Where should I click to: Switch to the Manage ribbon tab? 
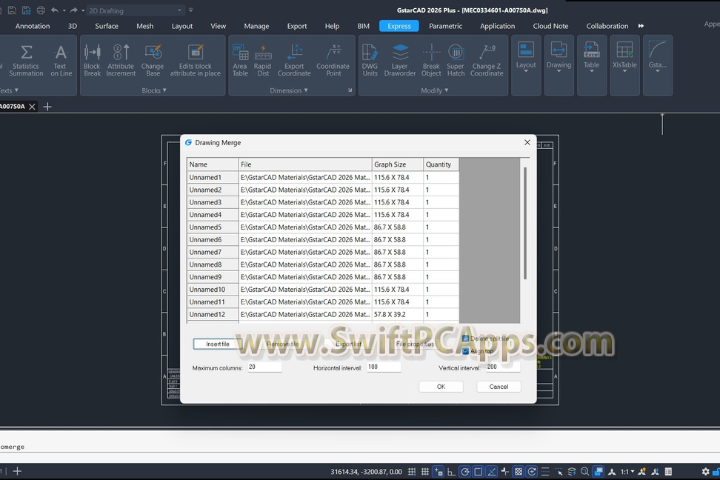(256, 26)
